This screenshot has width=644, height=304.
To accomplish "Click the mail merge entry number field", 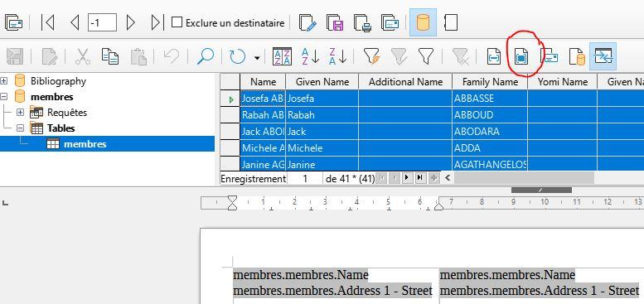I will tap(102, 22).
